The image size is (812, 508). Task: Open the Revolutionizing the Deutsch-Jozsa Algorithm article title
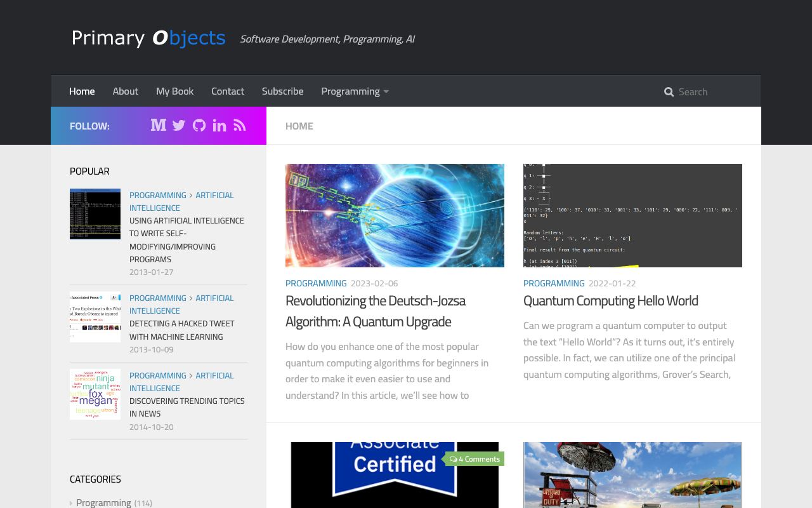376,311
